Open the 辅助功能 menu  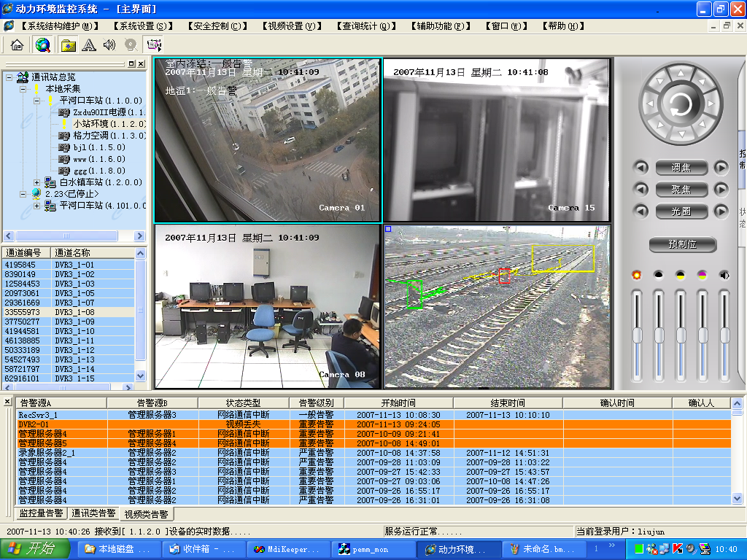point(441,26)
